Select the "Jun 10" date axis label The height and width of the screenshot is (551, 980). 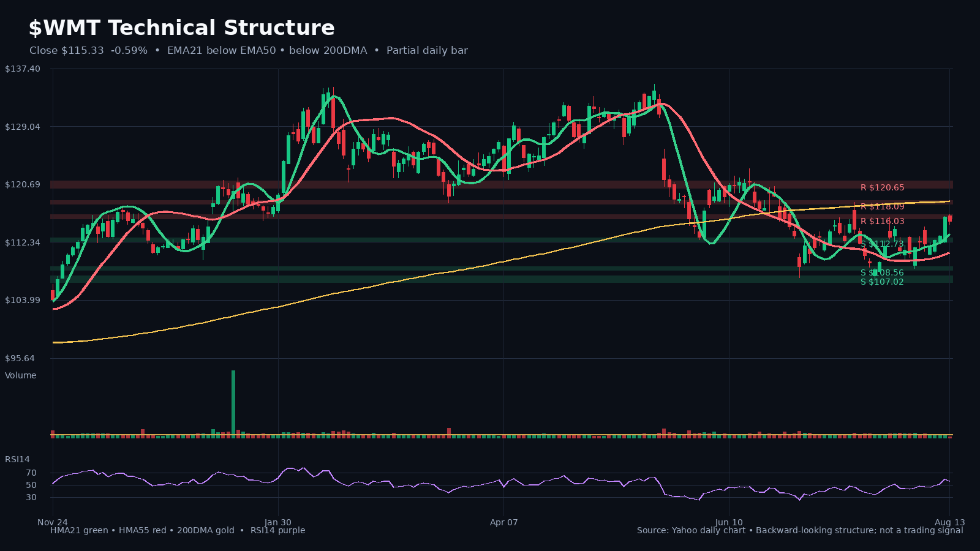[x=729, y=522]
